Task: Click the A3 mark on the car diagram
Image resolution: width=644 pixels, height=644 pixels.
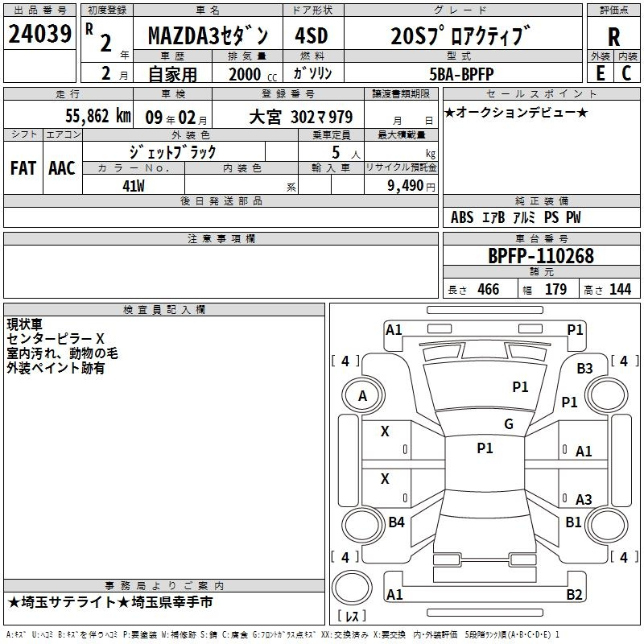Action: 584,500
